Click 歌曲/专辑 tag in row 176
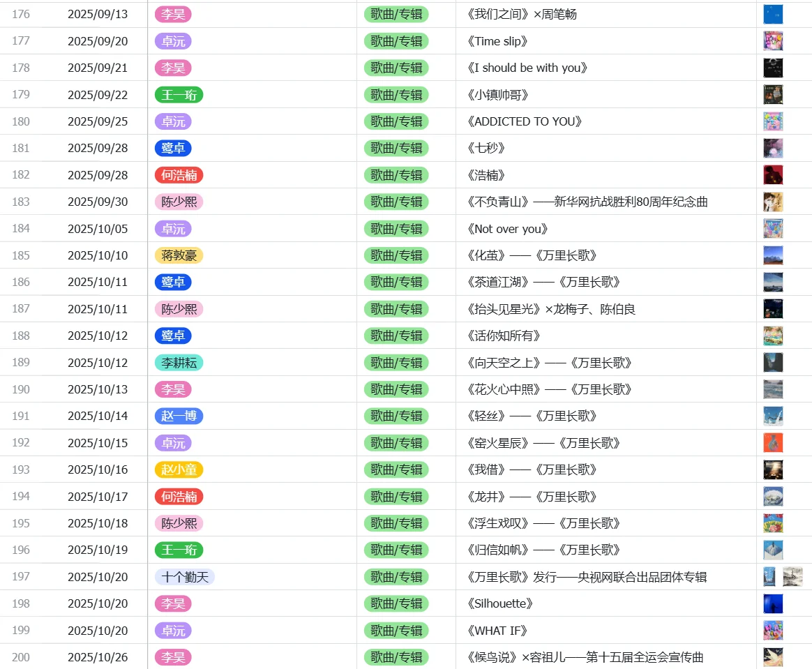The height and width of the screenshot is (669, 812). pyautogui.click(x=396, y=15)
